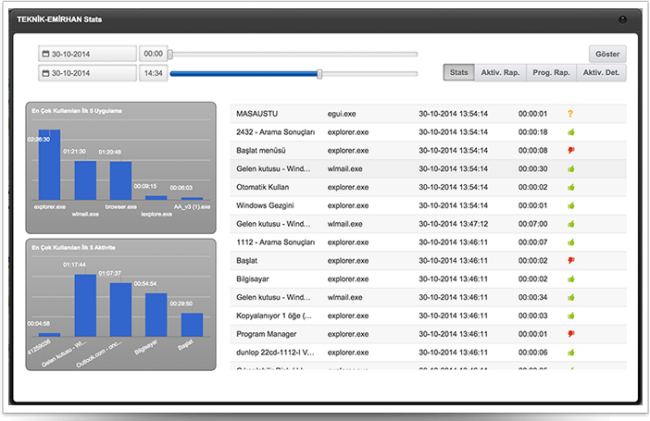
Task: Click thumbs-up icon on Otomatik Kullan row
Action: pyautogui.click(x=570, y=187)
